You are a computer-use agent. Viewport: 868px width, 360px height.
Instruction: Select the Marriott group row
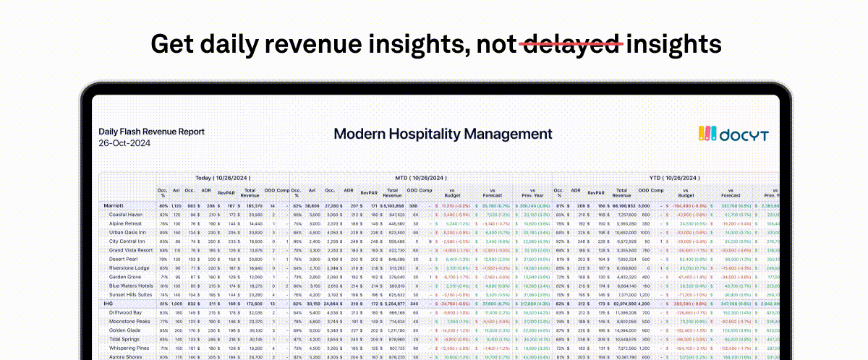439,205
